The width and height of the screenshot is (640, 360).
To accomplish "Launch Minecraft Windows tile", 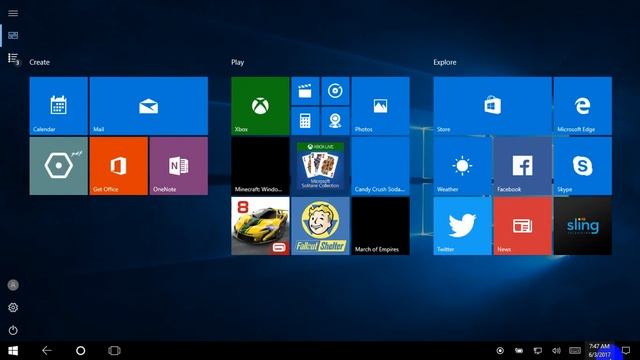I will click(x=260, y=166).
